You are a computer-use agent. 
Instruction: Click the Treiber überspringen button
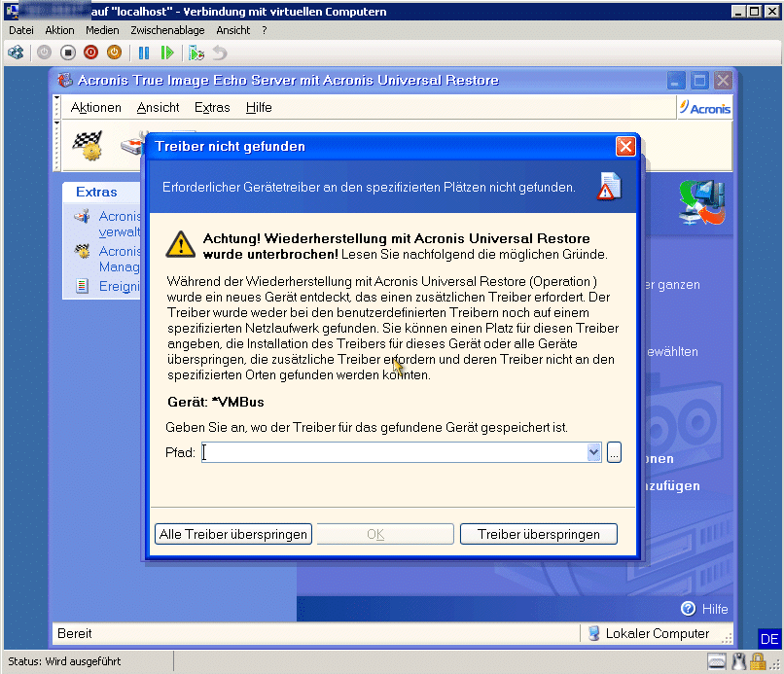tap(539, 534)
